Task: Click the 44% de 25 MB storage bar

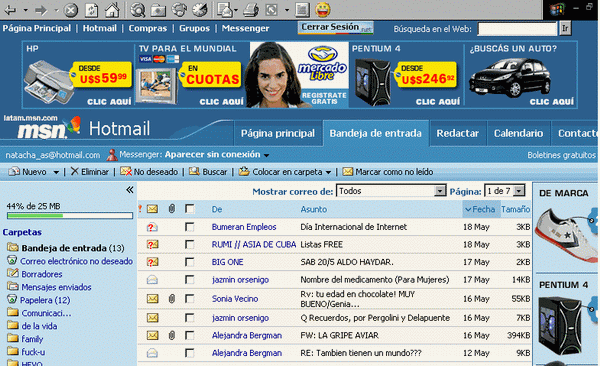Action: coord(70,216)
